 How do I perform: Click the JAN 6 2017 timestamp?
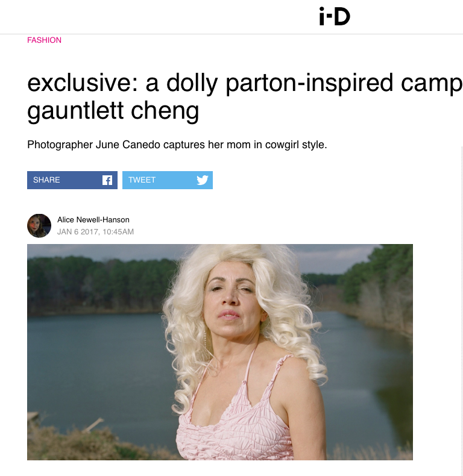95,232
